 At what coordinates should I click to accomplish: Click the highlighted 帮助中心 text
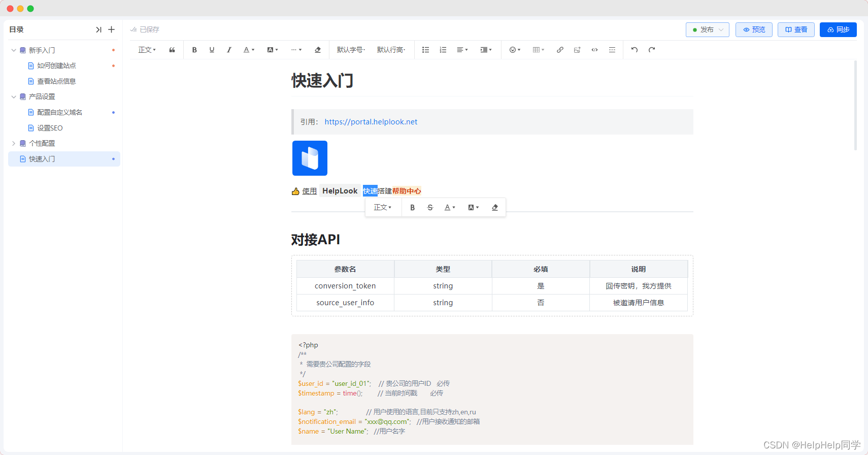(x=407, y=191)
